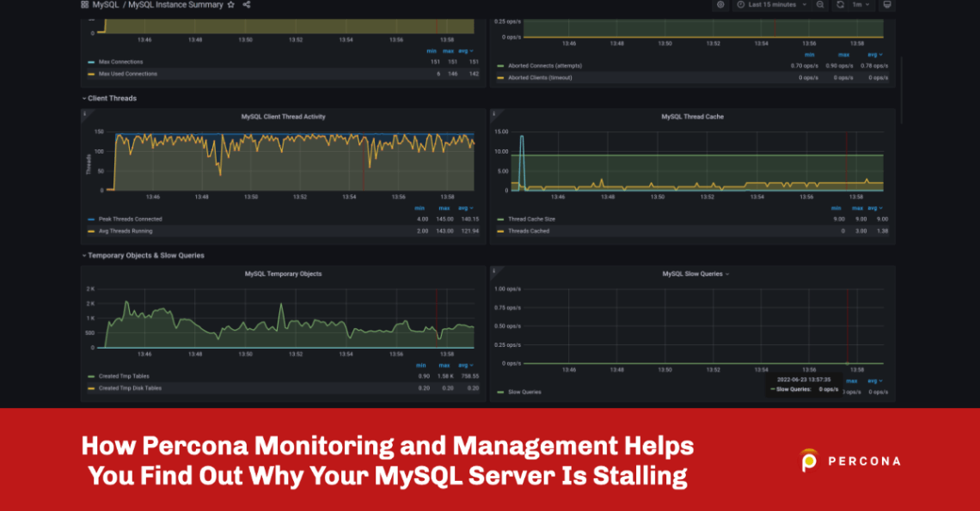
Task: Click the share dashboard icon
Action: pos(247,5)
